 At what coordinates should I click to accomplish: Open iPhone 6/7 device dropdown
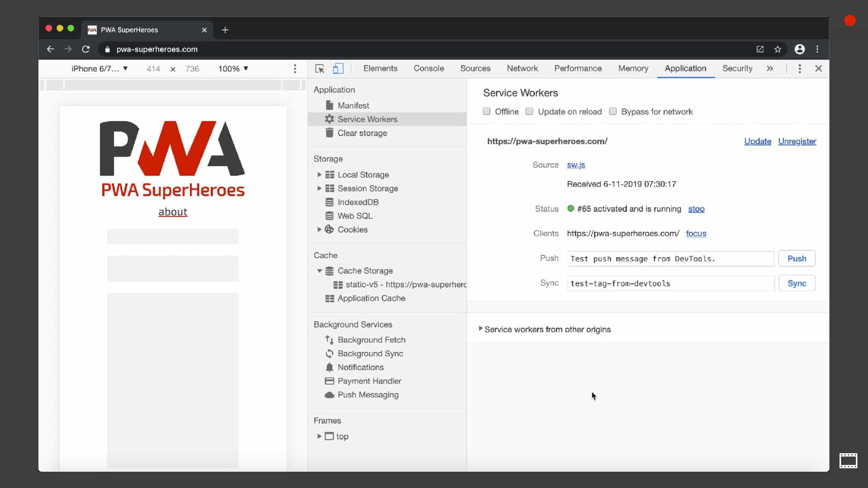pyautogui.click(x=99, y=69)
